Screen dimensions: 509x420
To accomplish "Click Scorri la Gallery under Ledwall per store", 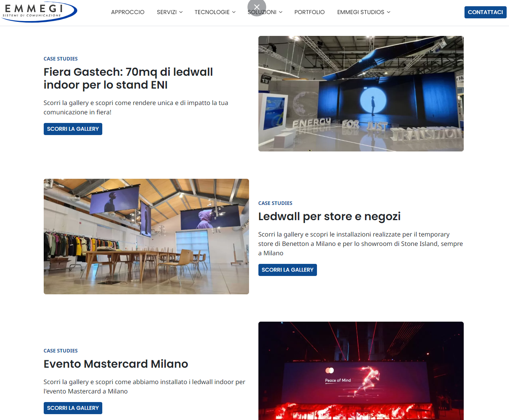I will 288,270.
